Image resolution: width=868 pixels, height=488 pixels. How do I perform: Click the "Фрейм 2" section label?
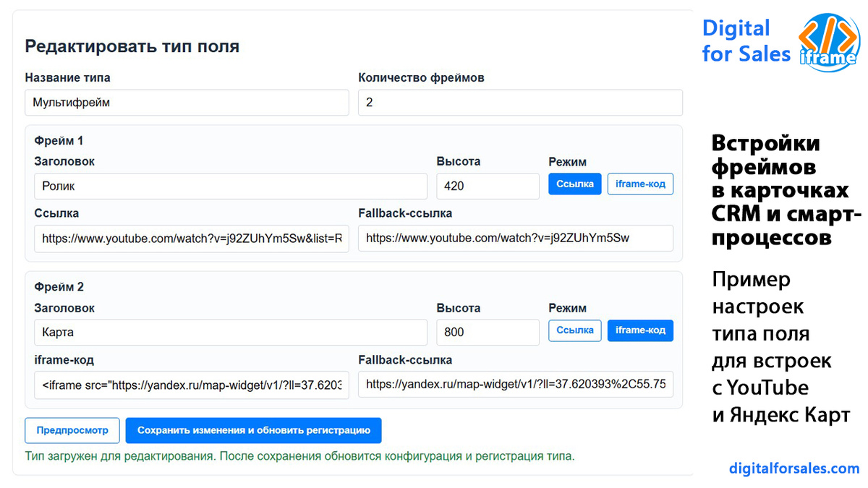coord(59,287)
